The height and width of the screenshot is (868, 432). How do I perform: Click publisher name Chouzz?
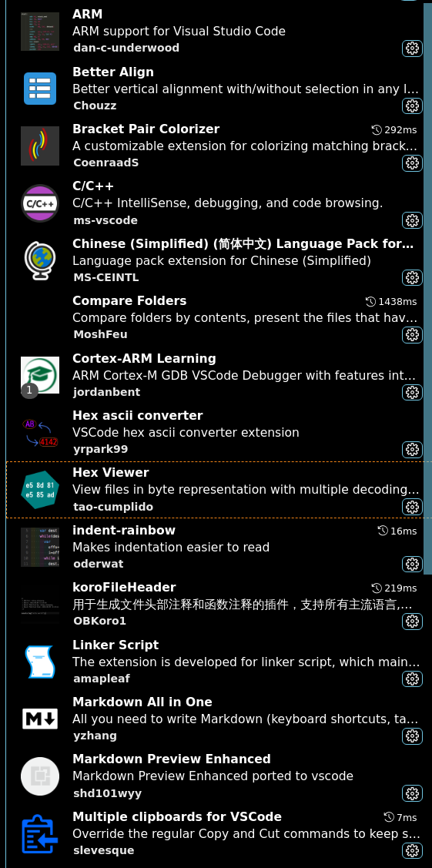(x=95, y=106)
